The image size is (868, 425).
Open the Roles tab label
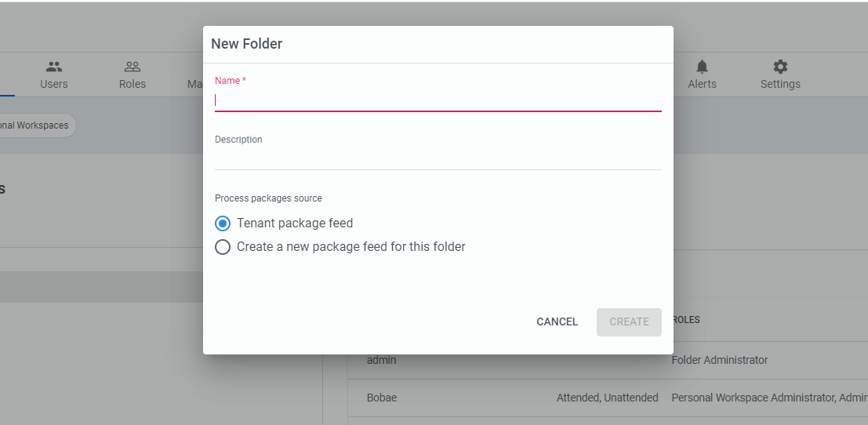pyautogui.click(x=133, y=84)
